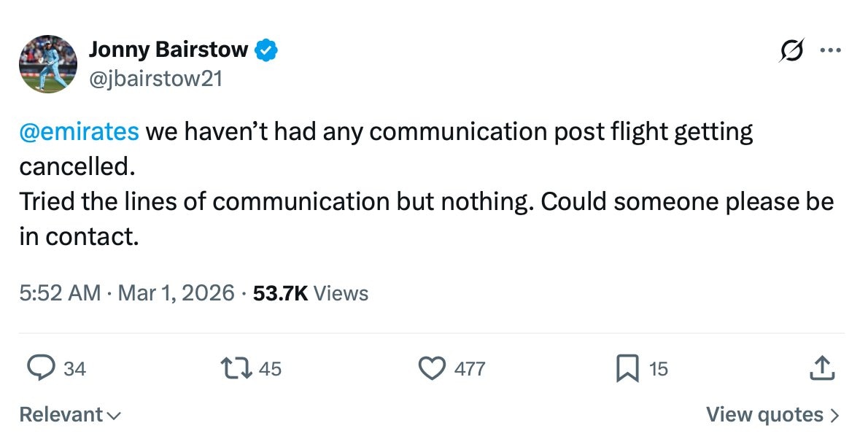The height and width of the screenshot is (439, 868).
Task: Open the 53.7K Views analytics
Action: tap(310, 293)
